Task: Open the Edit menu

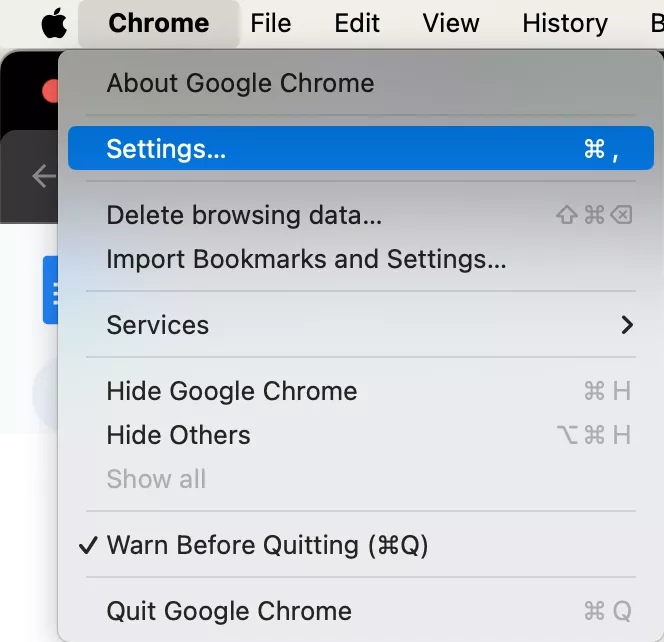Action: (x=357, y=23)
